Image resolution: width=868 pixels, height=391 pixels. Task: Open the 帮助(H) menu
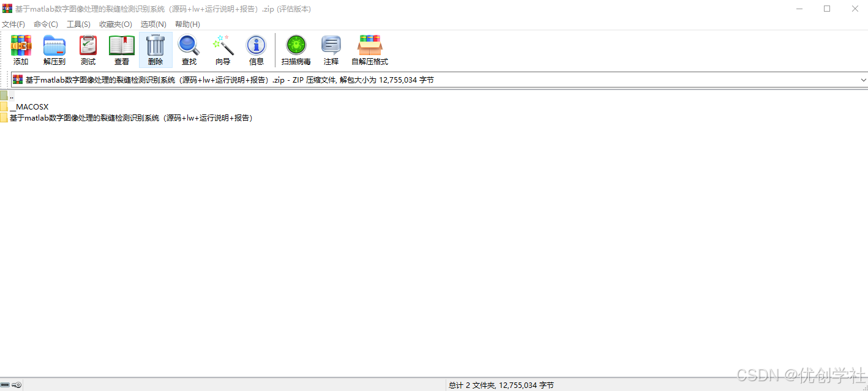(187, 24)
